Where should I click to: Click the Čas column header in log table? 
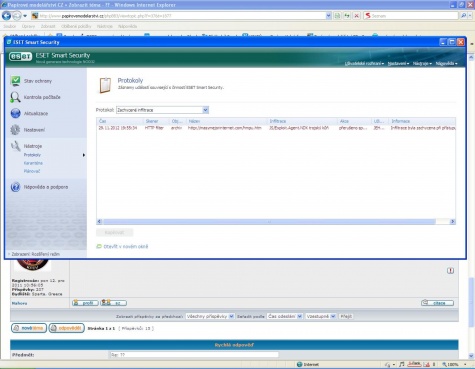[x=120, y=121]
